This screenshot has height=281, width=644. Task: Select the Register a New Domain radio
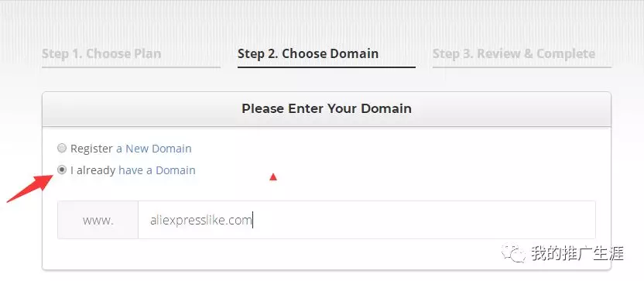click(x=62, y=148)
